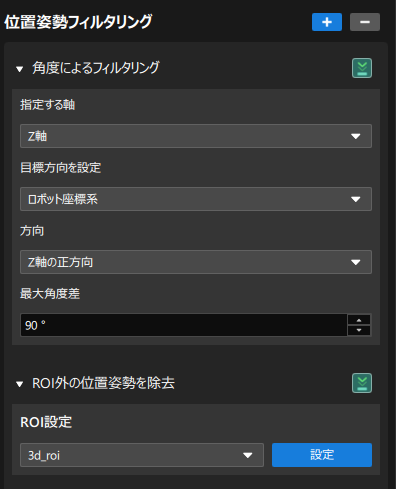Image resolution: width=396 pixels, height=489 pixels.
Task: Open the 方向 dropdown showing Z軸の正方向
Action: pyautogui.click(x=196, y=262)
